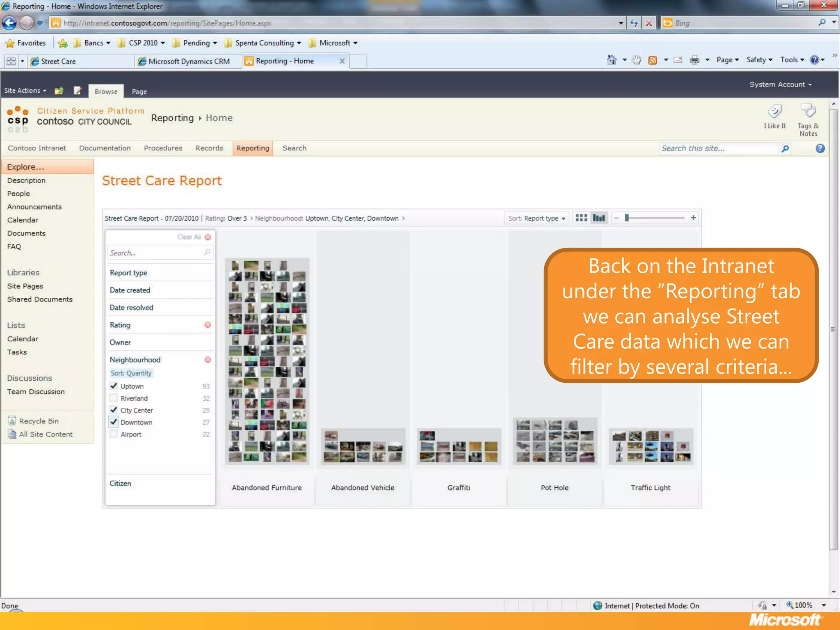Uncheck the City Center checkbox
This screenshot has width=840, height=630.
pyautogui.click(x=114, y=410)
